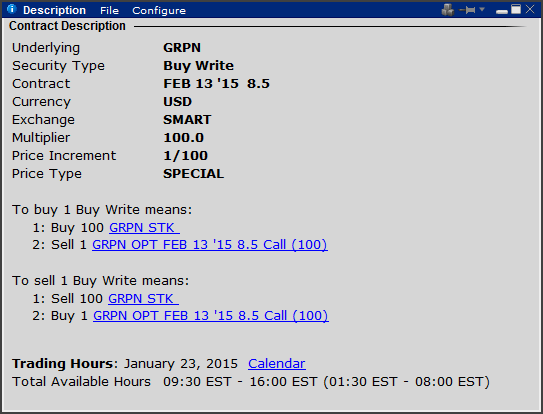Image resolution: width=543 pixels, height=414 pixels.
Task: Open the Configure menu
Action: tap(159, 11)
